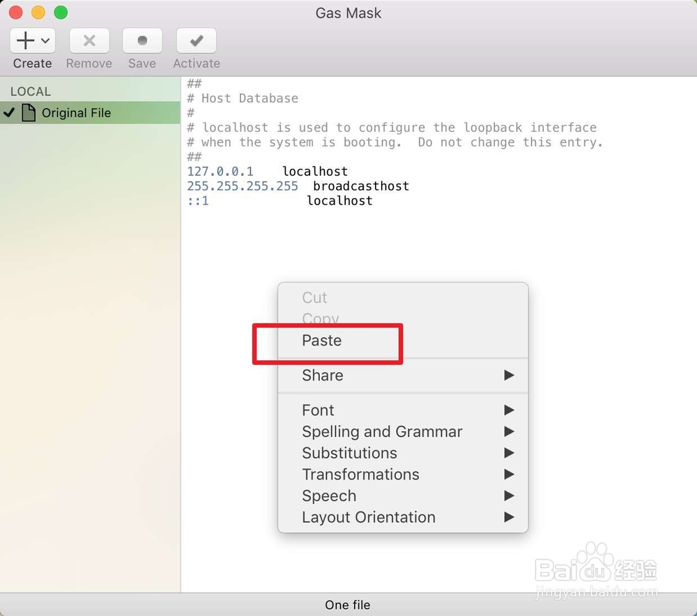Screen dimensions: 697x616
Task: Click the Gas Mask window title
Action: 348,13
